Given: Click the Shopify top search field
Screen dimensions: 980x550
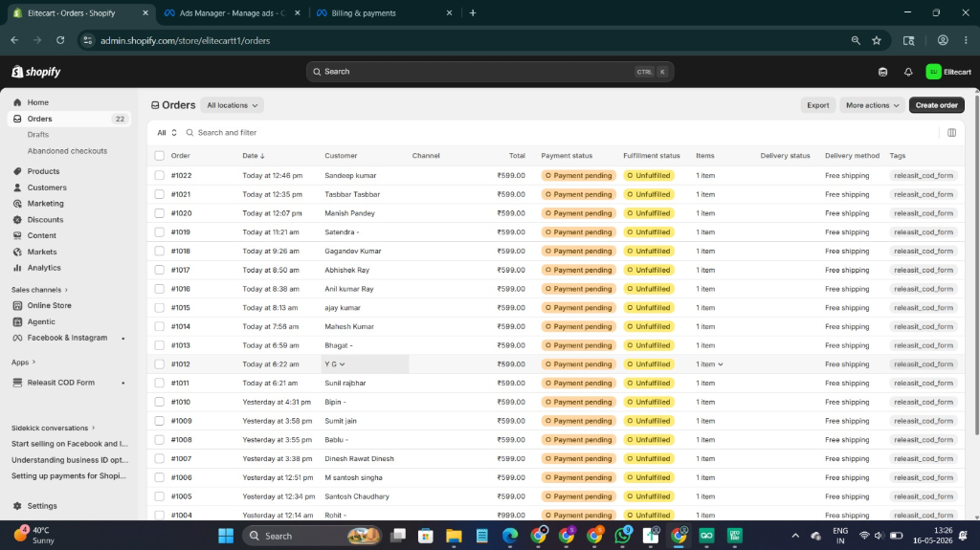Looking at the screenshot, I should (489, 72).
